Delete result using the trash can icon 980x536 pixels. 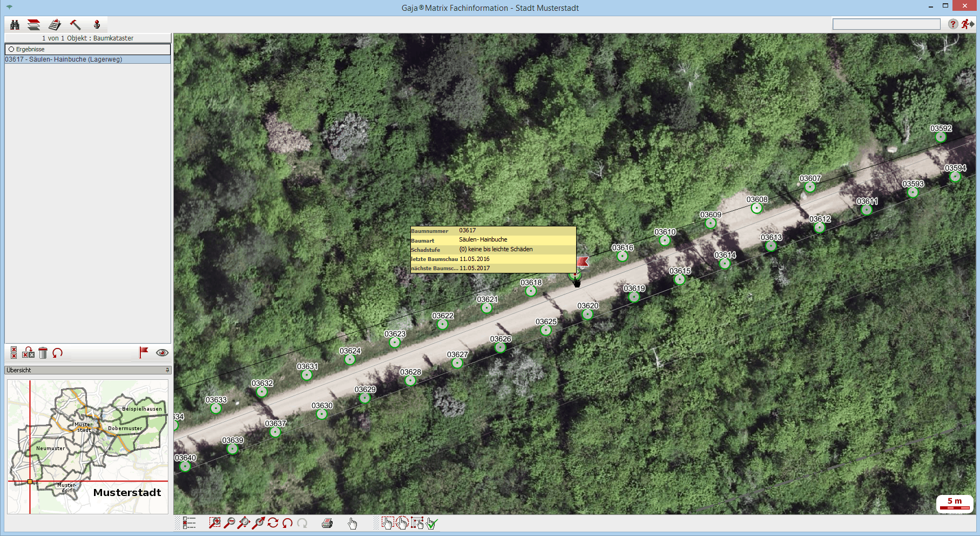[43, 353]
